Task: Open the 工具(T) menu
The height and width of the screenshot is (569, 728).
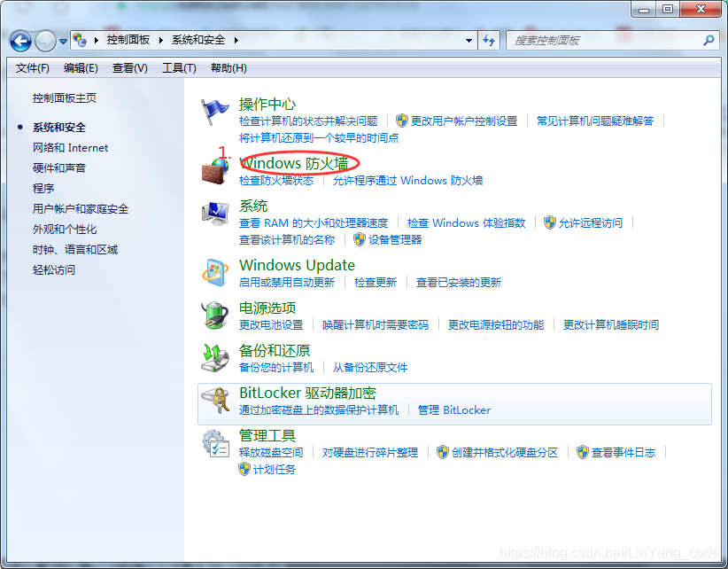Action: (x=179, y=68)
